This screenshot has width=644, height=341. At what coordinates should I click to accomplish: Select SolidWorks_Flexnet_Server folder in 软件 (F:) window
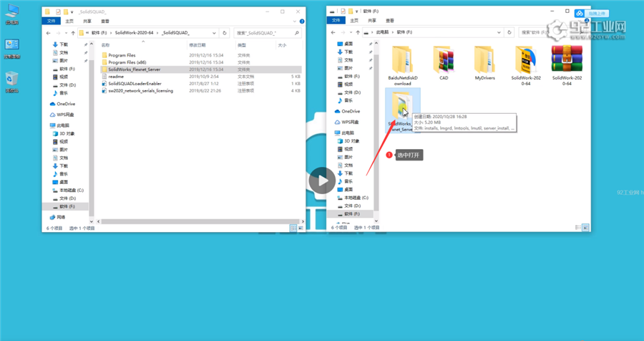pos(402,110)
